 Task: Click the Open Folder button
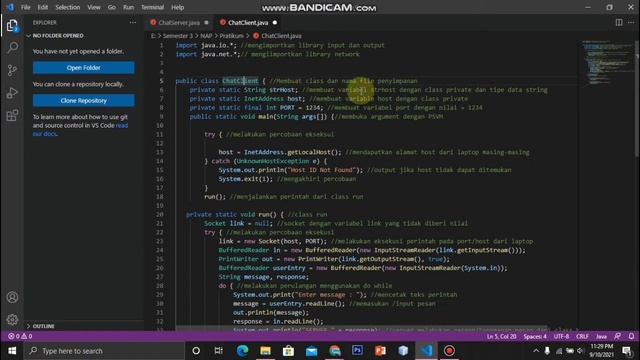click(x=84, y=68)
